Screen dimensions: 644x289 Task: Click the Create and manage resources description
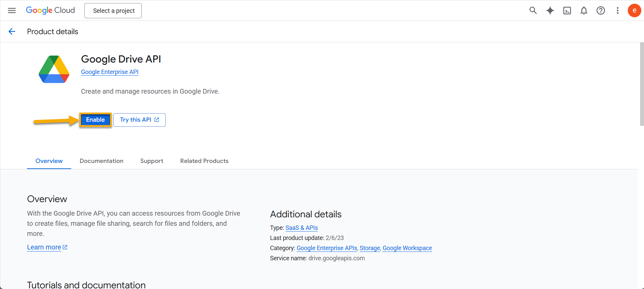click(x=150, y=91)
